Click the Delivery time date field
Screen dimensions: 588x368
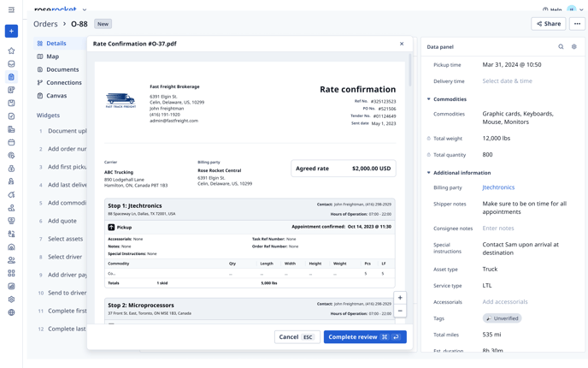[507, 81]
